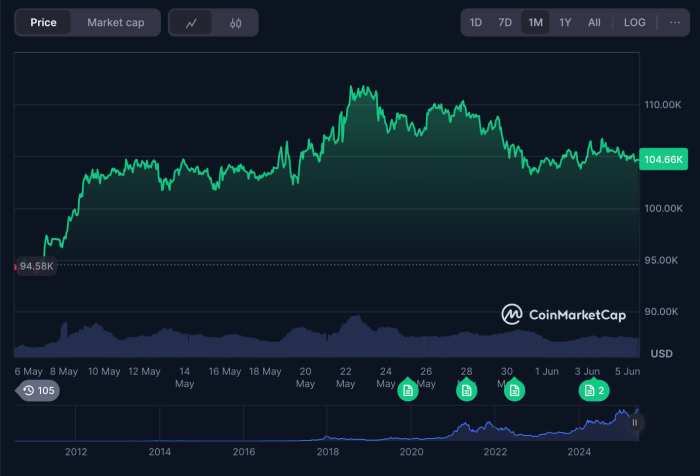Switch to line chart view
The width and height of the screenshot is (700, 476).
tap(191, 22)
